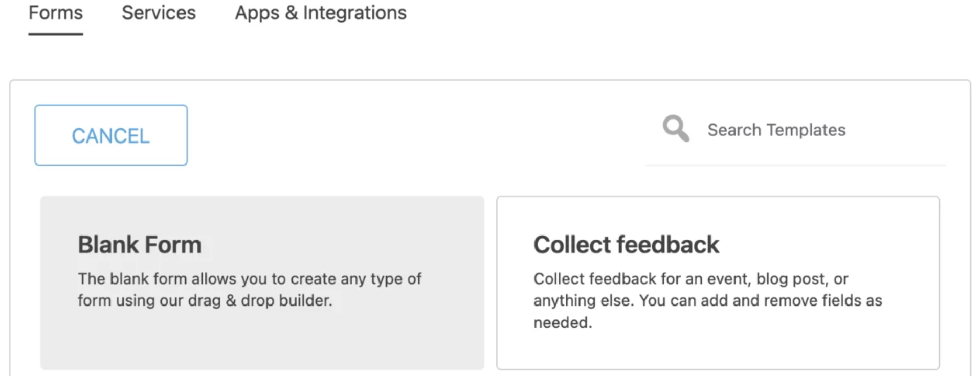Dismiss the template picker with Cancel
Viewport: 980px width, 376px height.
110,135
